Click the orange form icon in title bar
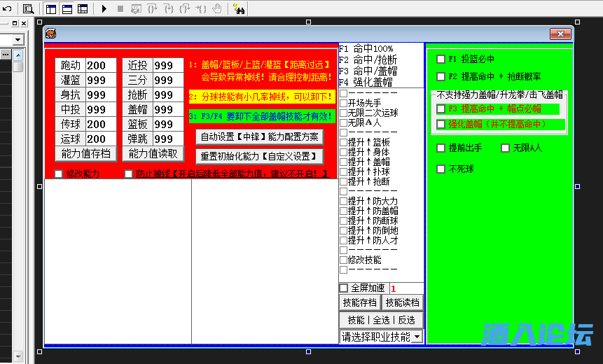603x364 pixels. click(51, 33)
